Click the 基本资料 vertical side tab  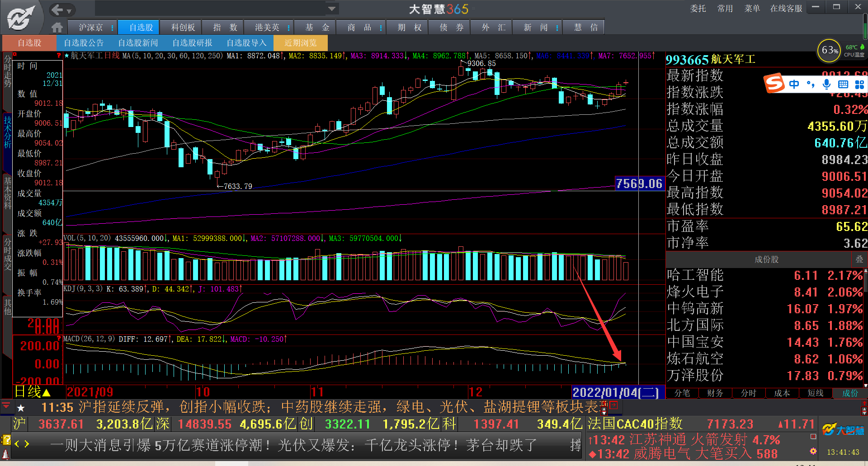(7, 193)
